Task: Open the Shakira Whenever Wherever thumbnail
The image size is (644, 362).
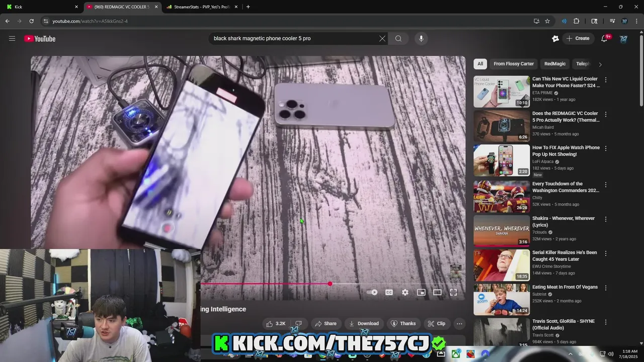Action: pos(502,231)
